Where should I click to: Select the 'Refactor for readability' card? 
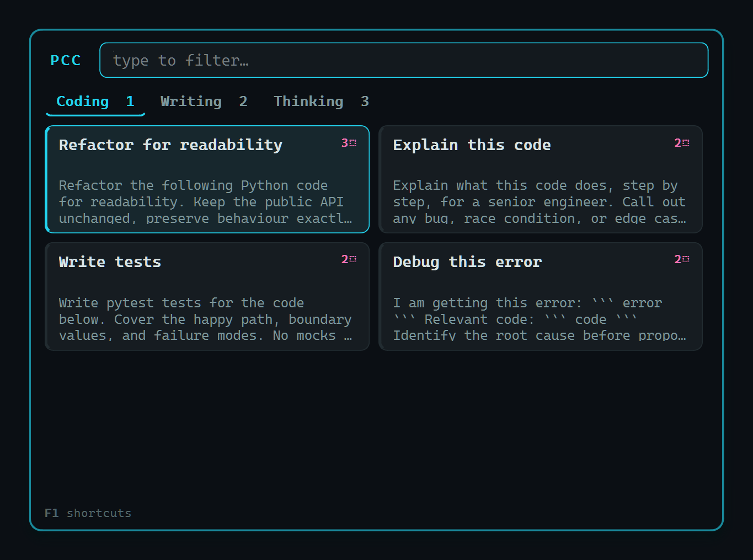(x=207, y=179)
